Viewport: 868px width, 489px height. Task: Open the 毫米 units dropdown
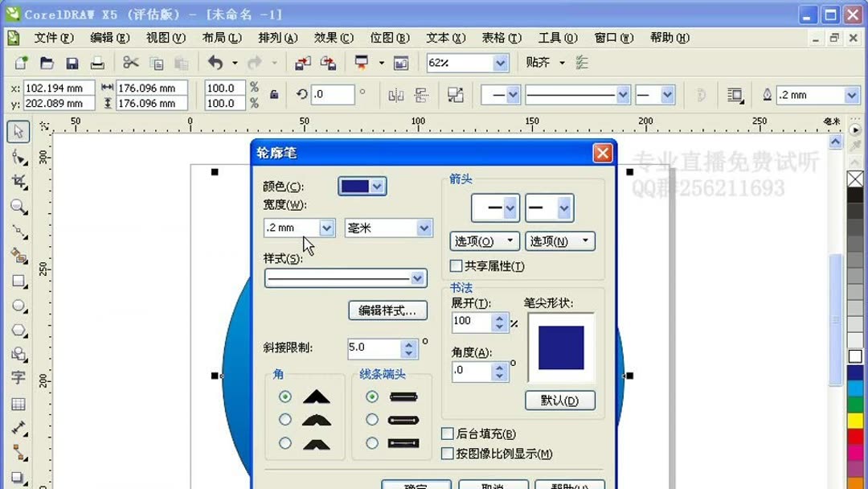click(x=423, y=228)
